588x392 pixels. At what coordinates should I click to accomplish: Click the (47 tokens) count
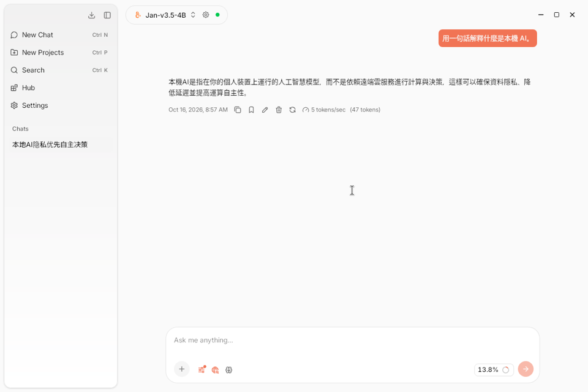coord(365,110)
